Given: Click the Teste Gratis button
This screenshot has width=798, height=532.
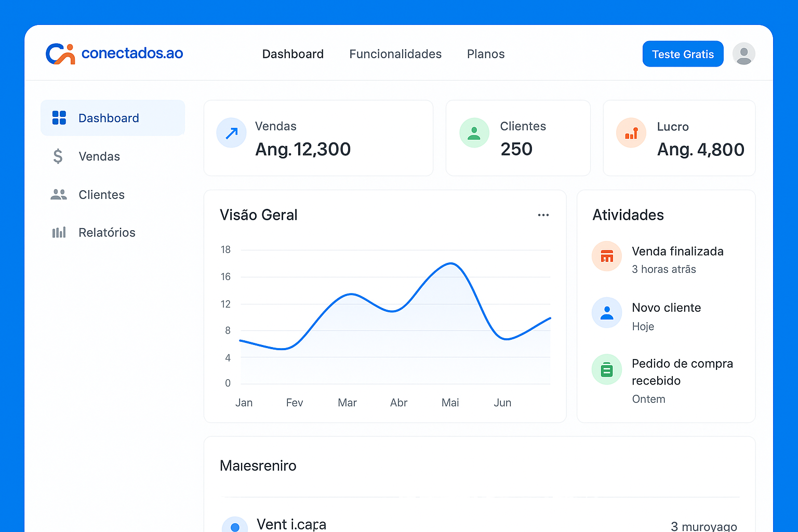Looking at the screenshot, I should coord(683,54).
